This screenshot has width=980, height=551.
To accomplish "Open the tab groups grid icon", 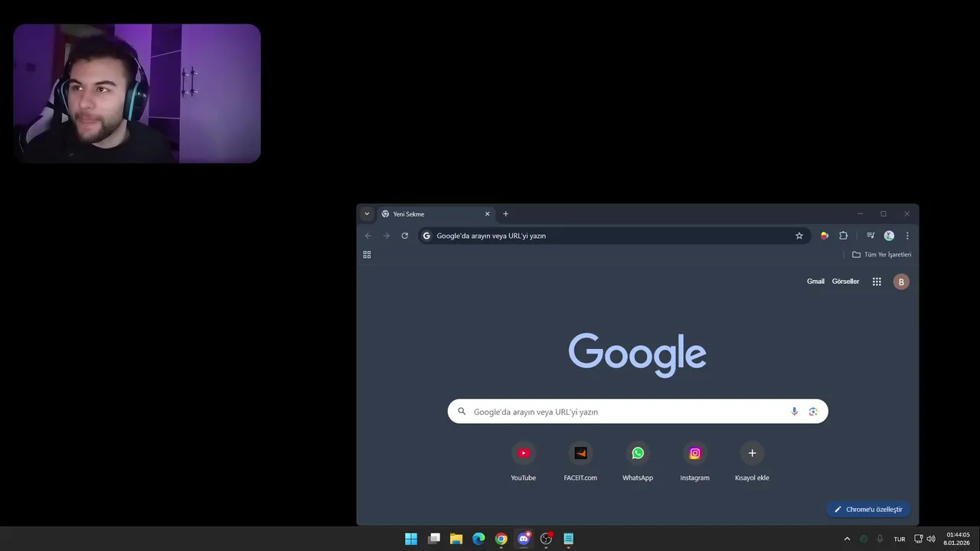I will coord(367,255).
